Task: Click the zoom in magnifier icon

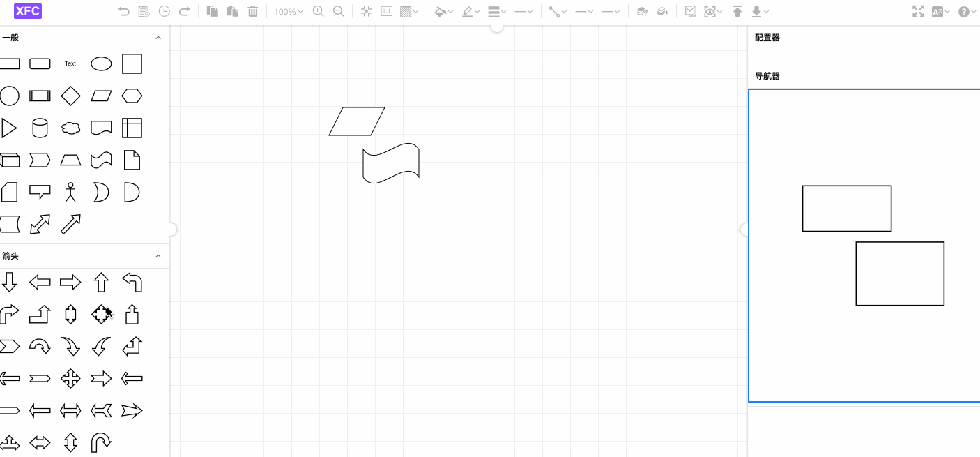Action: point(318,12)
